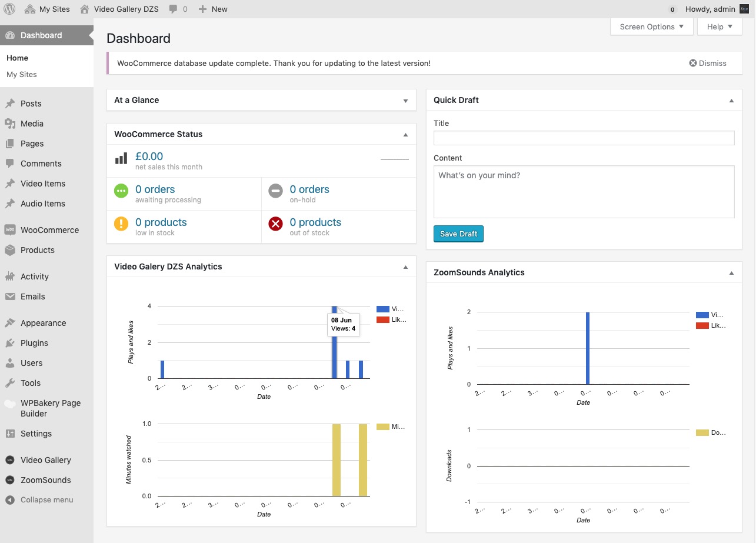Collapse the Quick Draft panel
Screen dimensions: 756x543
tap(731, 101)
